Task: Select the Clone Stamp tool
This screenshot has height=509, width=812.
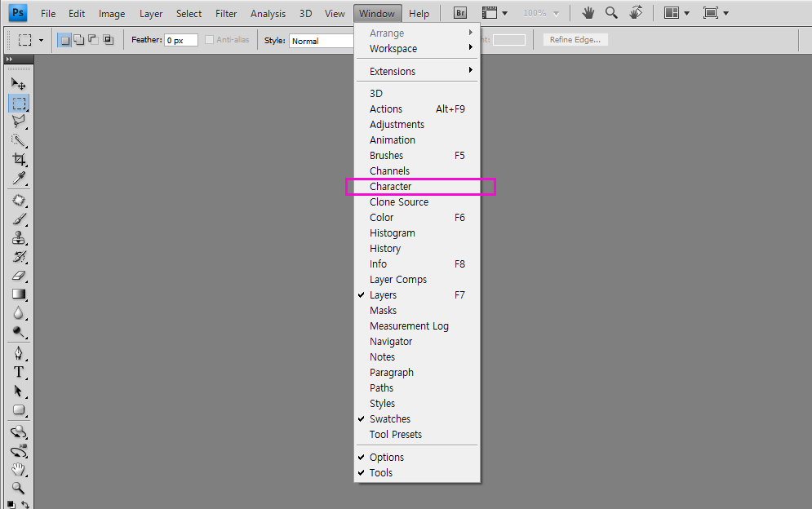Action: tap(19, 237)
